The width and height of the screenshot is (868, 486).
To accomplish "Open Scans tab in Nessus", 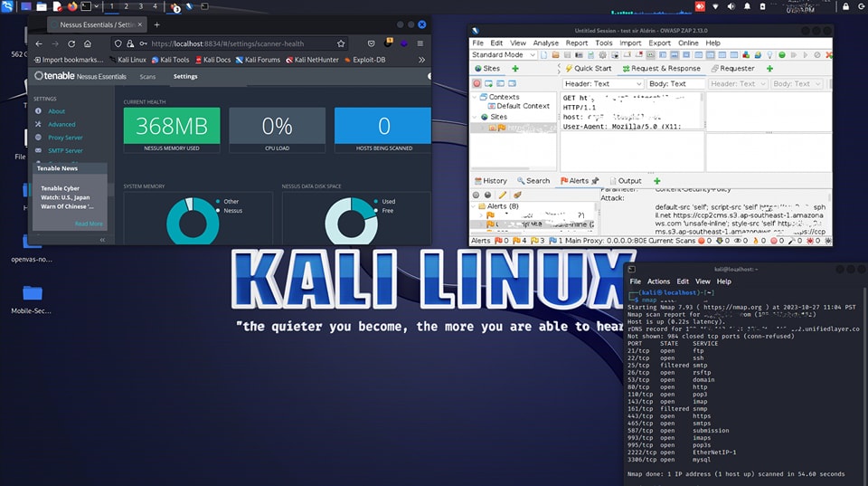I will coord(147,76).
